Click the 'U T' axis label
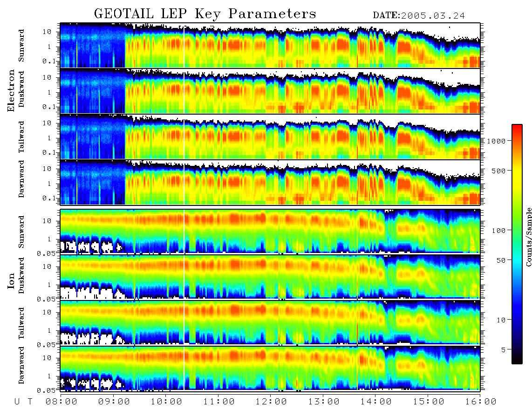 23,402
